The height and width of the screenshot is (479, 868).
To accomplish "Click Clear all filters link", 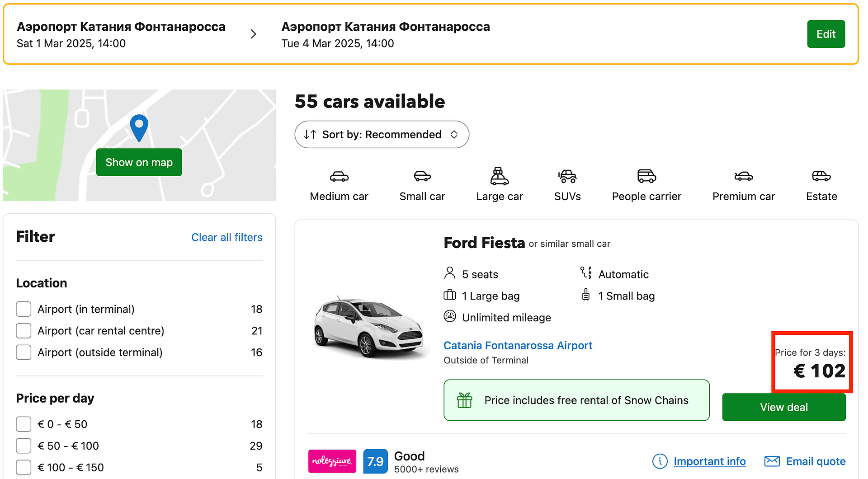I will [227, 237].
